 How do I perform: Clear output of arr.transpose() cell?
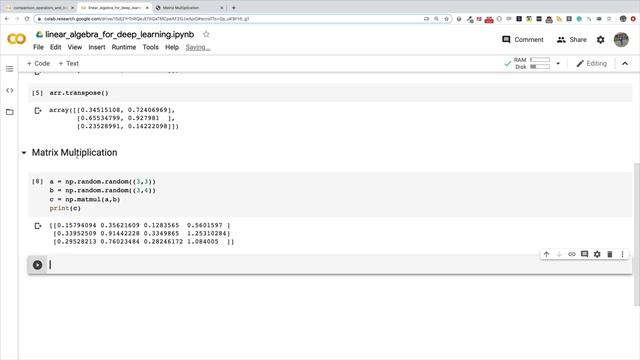(38, 110)
